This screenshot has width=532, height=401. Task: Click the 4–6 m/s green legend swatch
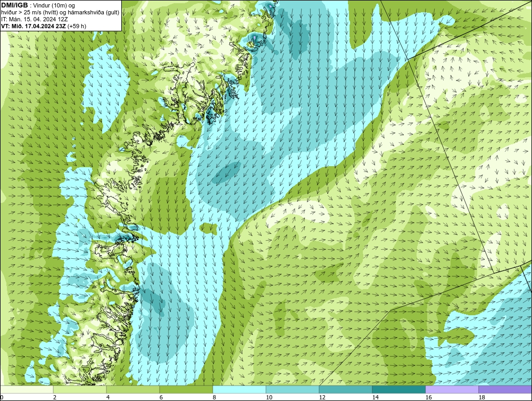(x=133, y=389)
